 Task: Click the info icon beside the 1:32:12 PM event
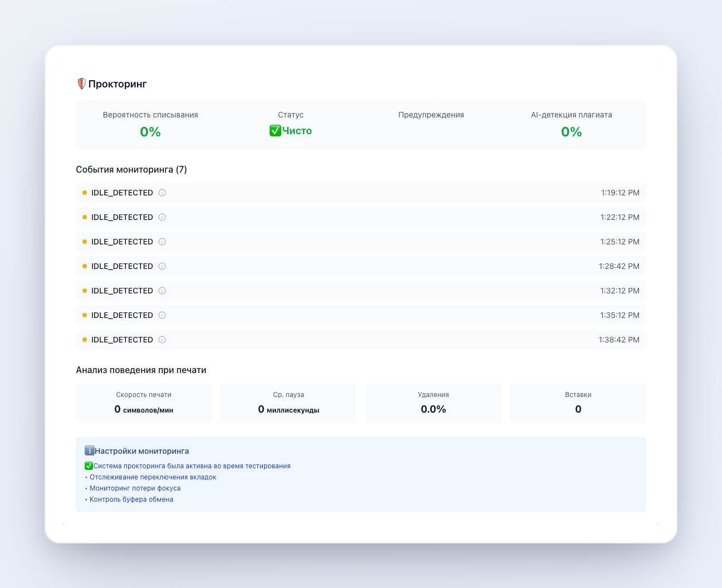pos(162,291)
